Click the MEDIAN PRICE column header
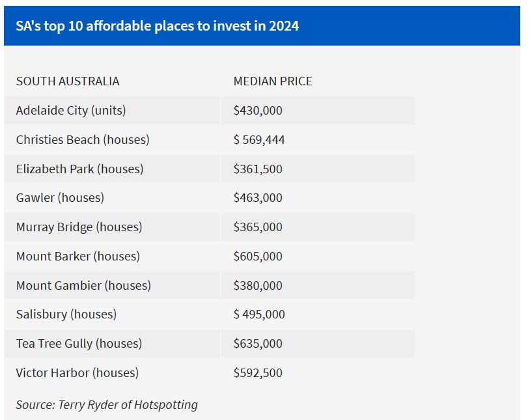 (273, 81)
